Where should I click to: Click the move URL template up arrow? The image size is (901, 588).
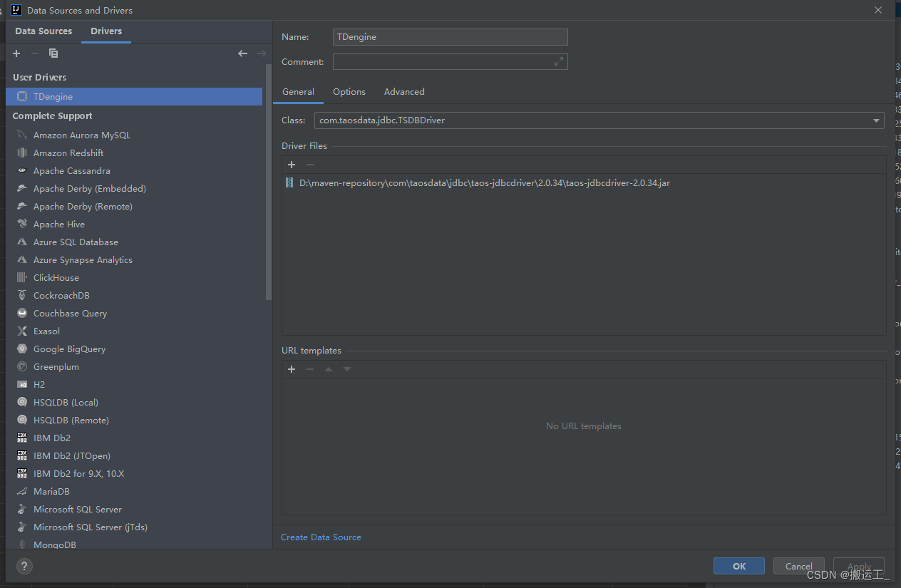pos(329,369)
